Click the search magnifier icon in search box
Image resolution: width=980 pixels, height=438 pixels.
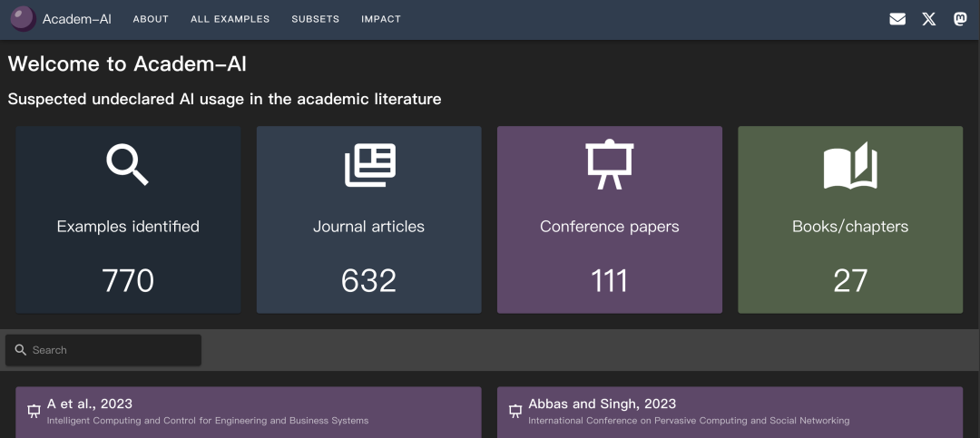[21, 350]
